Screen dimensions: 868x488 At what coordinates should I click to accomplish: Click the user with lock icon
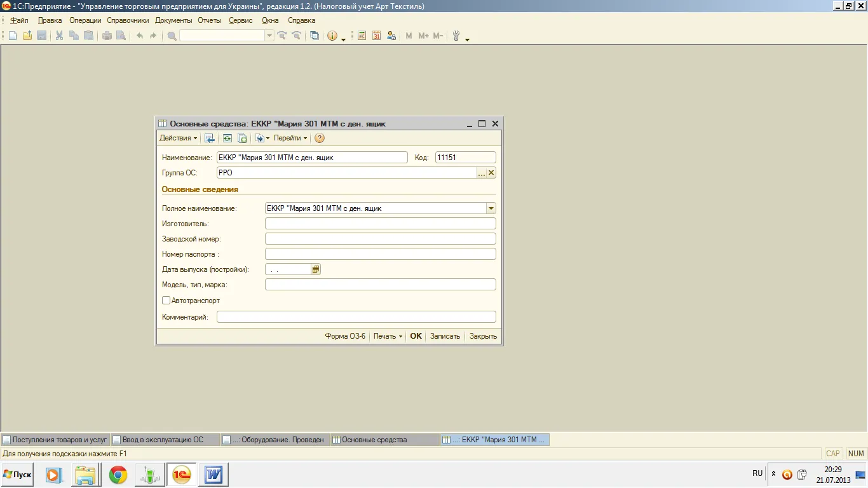391,36
